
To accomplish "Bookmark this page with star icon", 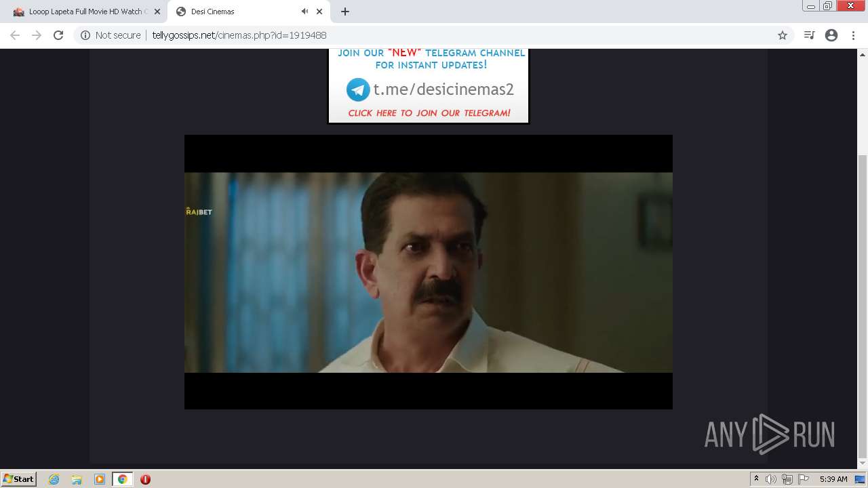I will pos(783,35).
